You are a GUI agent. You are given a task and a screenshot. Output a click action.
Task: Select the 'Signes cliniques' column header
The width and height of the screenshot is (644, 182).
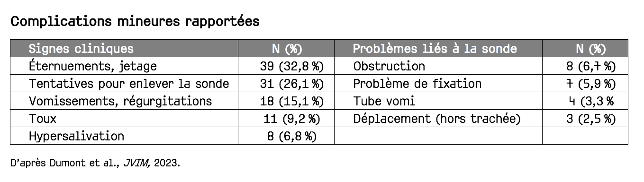point(81,49)
